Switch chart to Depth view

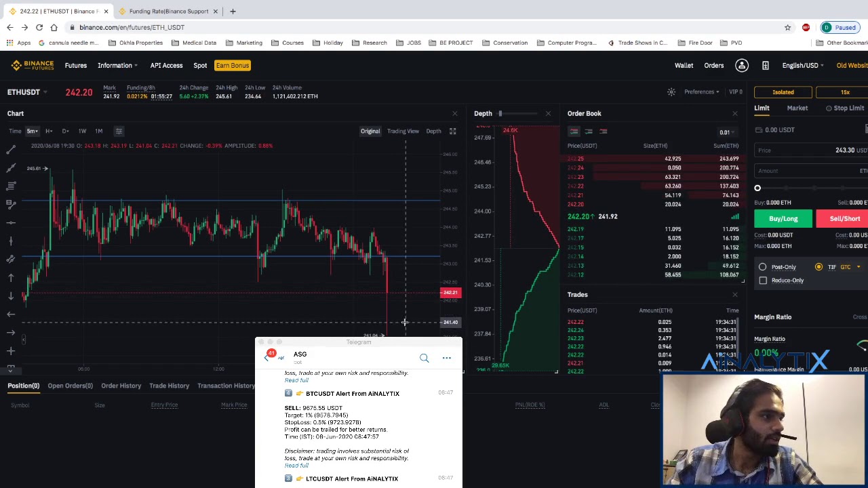[x=433, y=131]
